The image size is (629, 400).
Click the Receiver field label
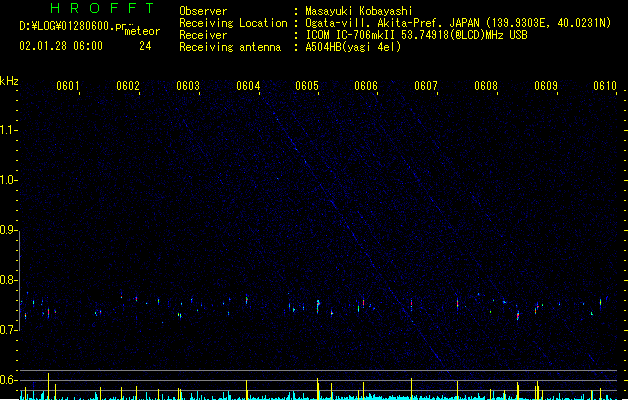click(x=203, y=35)
